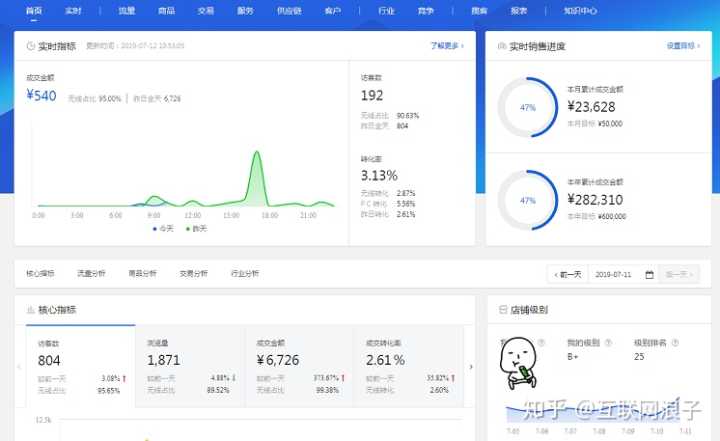
Task: Open the 知识中心 navigation item
Action: 580,11
